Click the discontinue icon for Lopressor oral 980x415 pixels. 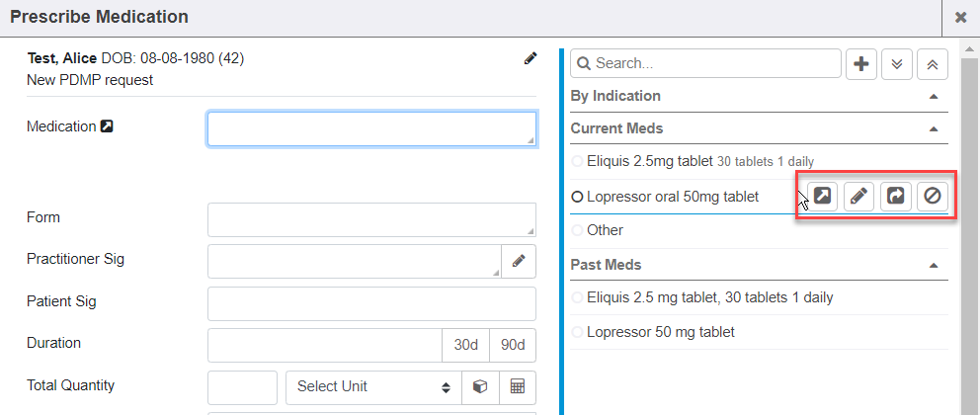pos(932,197)
